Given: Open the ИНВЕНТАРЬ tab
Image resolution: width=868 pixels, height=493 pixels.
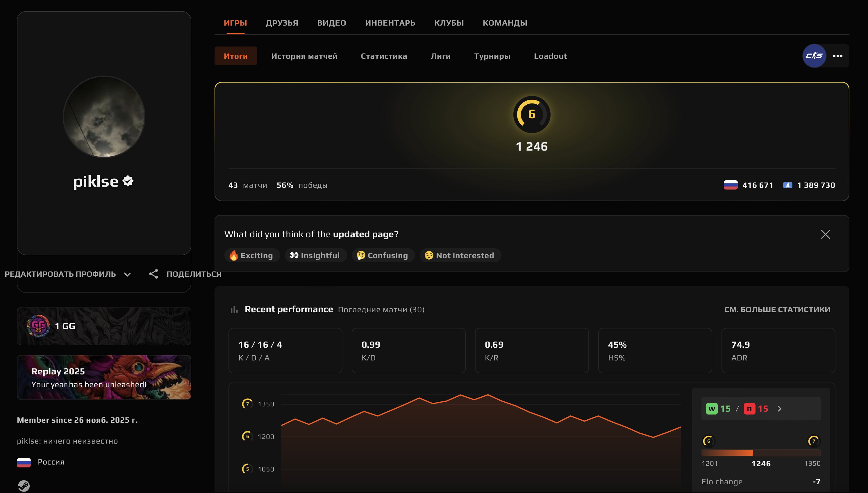Looking at the screenshot, I should tap(390, 23).
